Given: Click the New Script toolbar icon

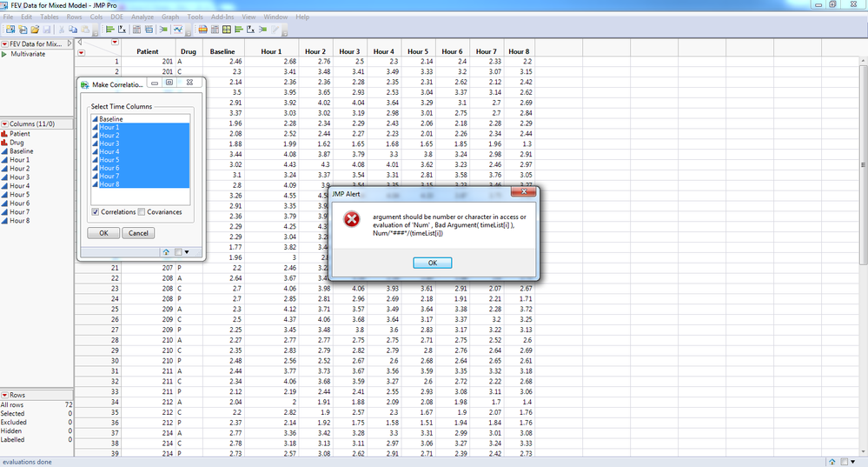Looking at the screenshot, I should [x=23, y=30].
